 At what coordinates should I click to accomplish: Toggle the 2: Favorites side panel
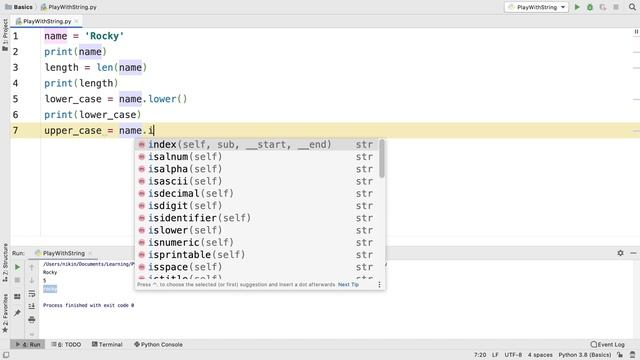5,313
